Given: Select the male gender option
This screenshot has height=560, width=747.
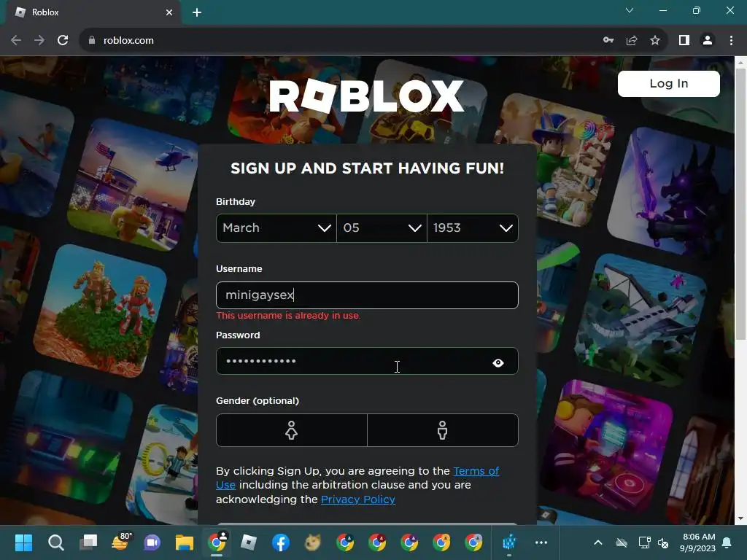Looking at the screenshot, I should click(x=443, y=430).
